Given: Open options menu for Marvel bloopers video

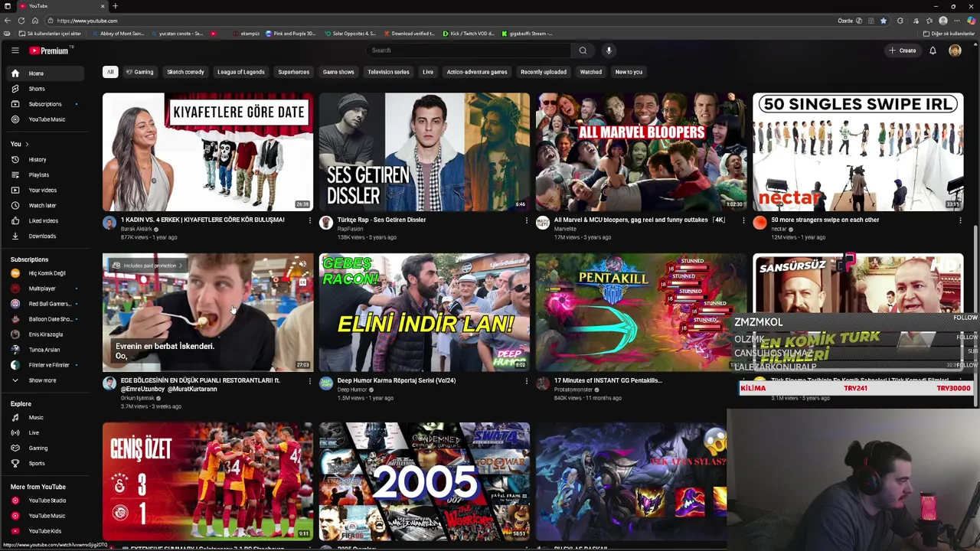Looking at the screenshot, I should [743, 220].
